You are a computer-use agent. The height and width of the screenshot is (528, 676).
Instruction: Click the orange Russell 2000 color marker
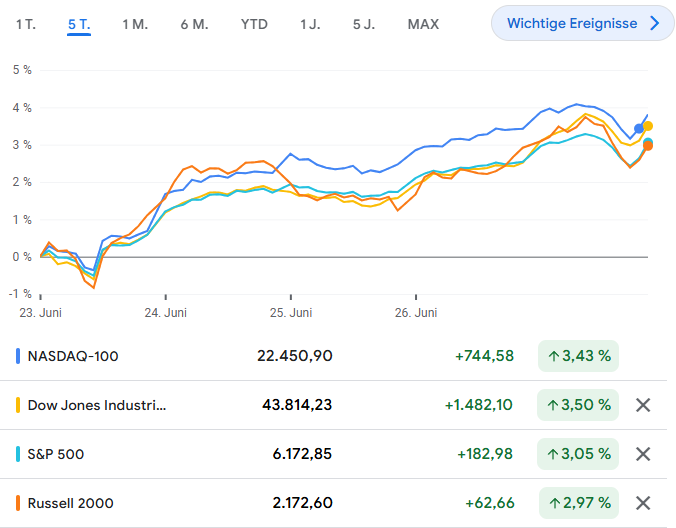pos(18,503)
